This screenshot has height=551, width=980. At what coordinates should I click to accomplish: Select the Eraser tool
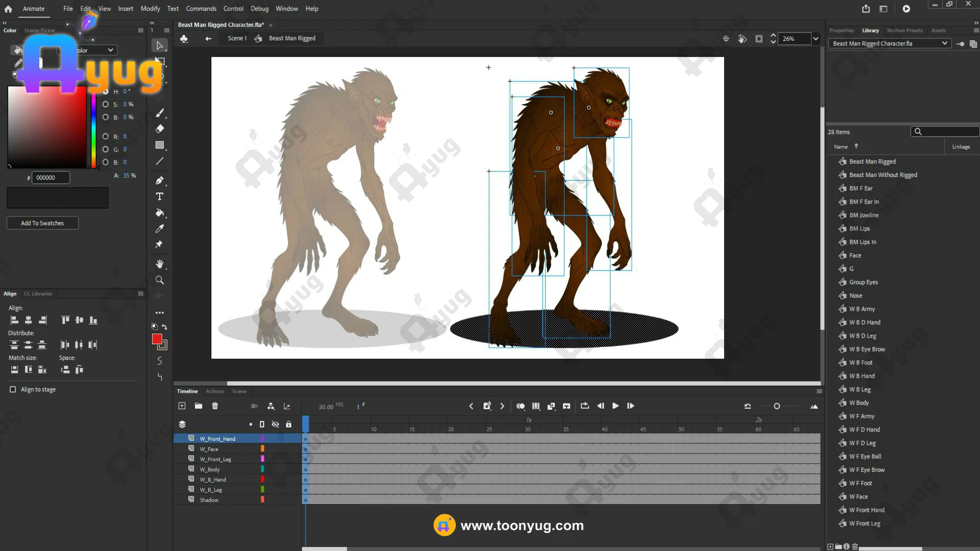[160, 129]
